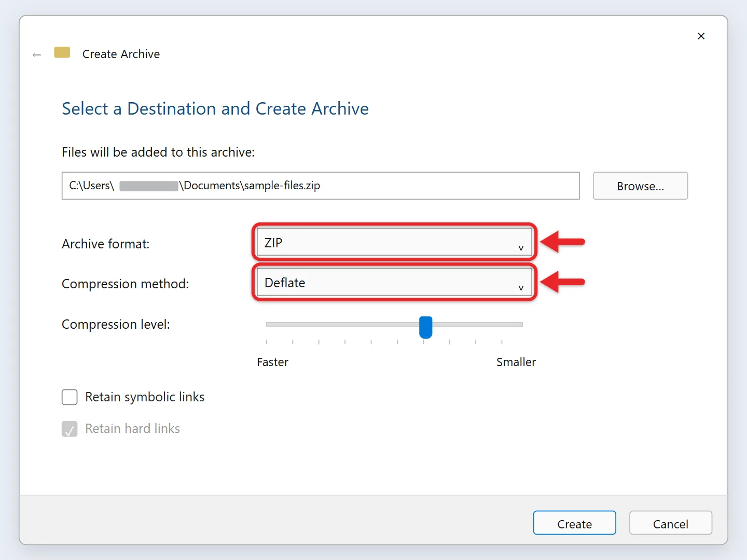
Task: Click the Archive format label
Action: pos(105,244)
